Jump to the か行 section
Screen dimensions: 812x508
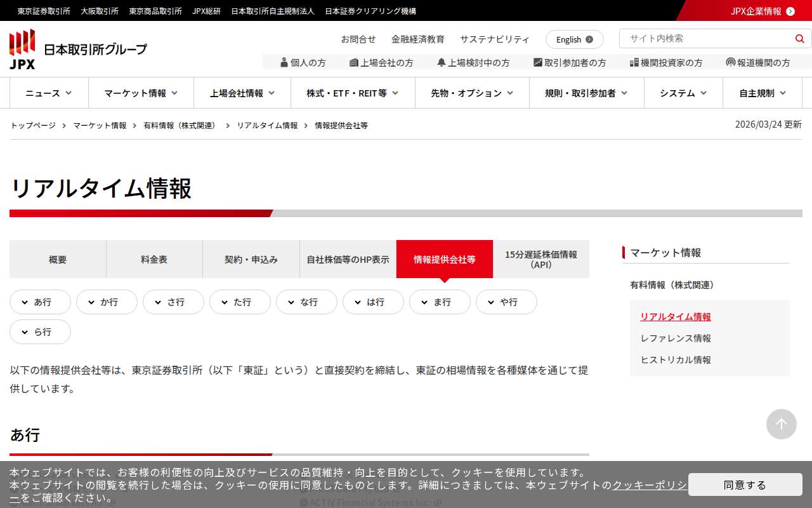[107, 302]
